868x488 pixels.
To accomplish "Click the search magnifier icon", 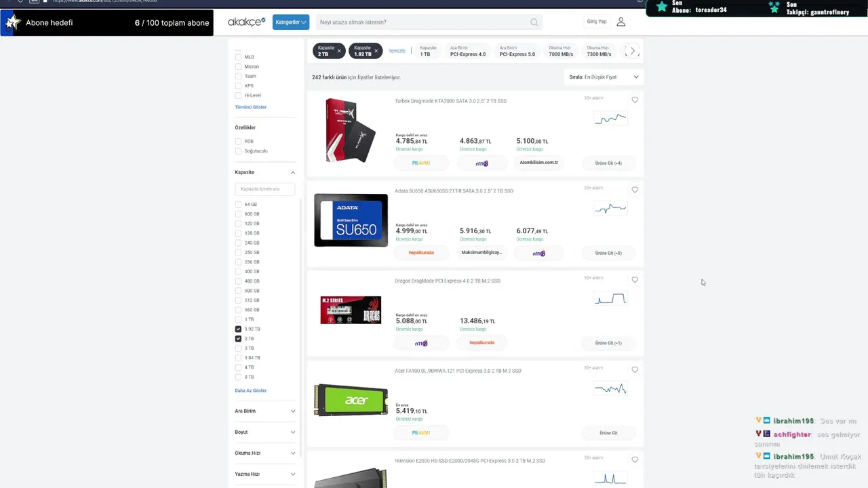I will point(534,22).
